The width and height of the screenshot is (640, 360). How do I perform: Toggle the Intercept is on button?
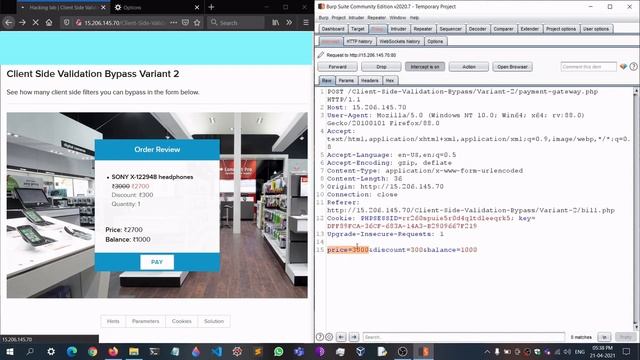point(425,67)
